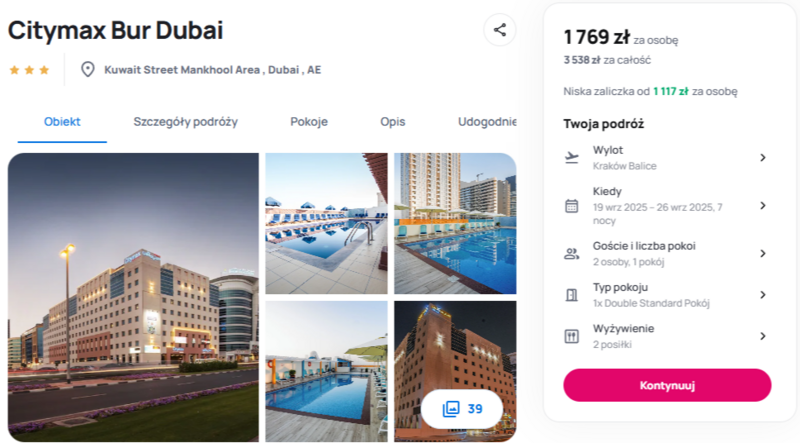Viewport: 800px width, 443px height.
Task: Click the guests people icon
Action: pyautogui.click(x=571, y=254)
